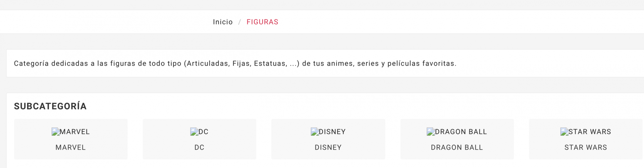Open STAR WARS subcategory via its bottom label
The height and width of the screenshot is (168, 644).
[x=586, y=148]
